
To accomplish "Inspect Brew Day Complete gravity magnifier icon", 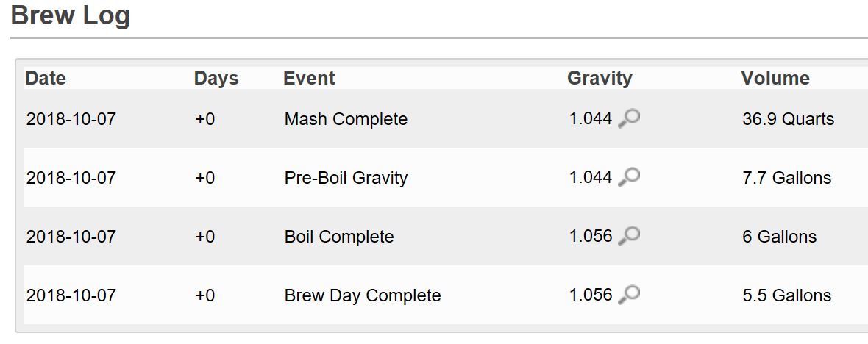I will click(x=629, y=295).
